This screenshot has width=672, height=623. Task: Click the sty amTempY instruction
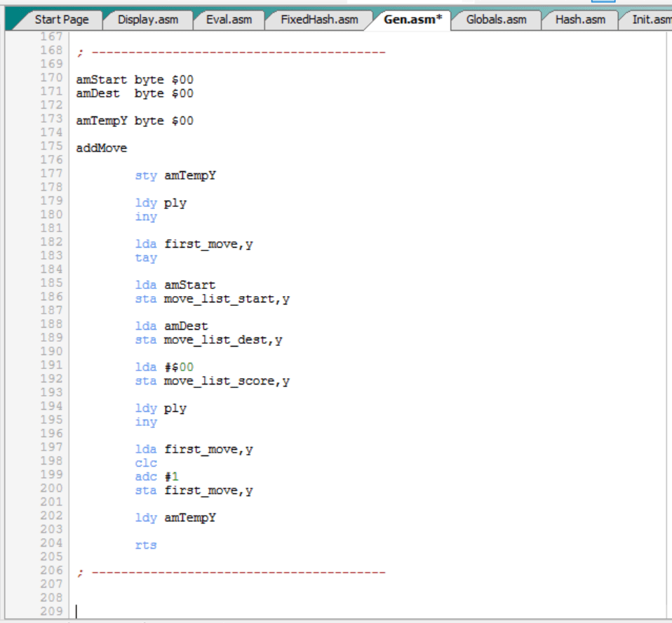(x=175, y=175)
